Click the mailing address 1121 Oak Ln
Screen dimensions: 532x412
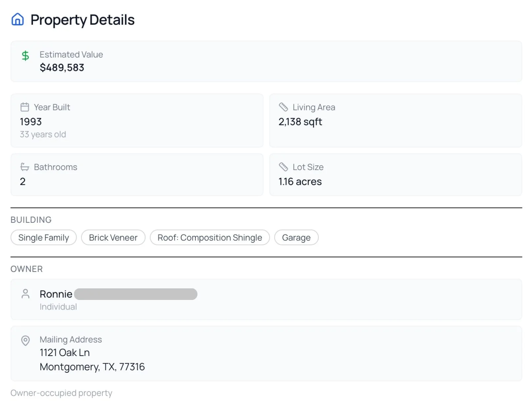pyautogui.click(x=65, y=352)
